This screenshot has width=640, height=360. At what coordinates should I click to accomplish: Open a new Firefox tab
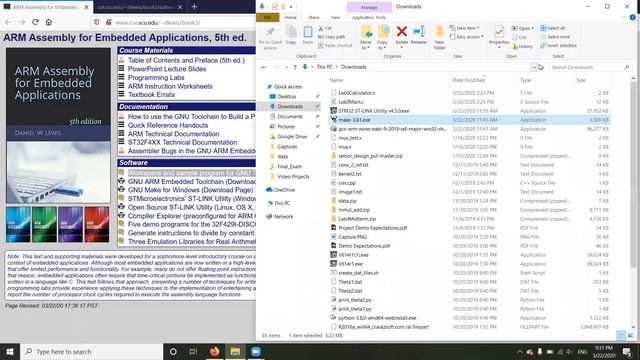[194, 7]
